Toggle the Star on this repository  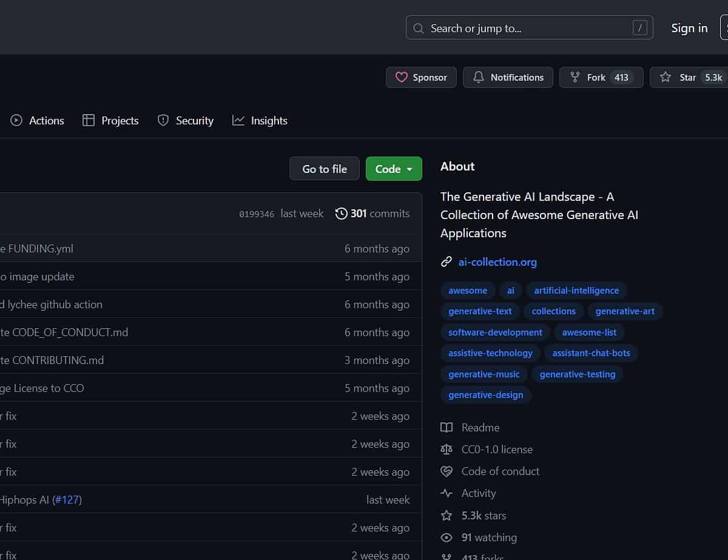coord(687,77)
